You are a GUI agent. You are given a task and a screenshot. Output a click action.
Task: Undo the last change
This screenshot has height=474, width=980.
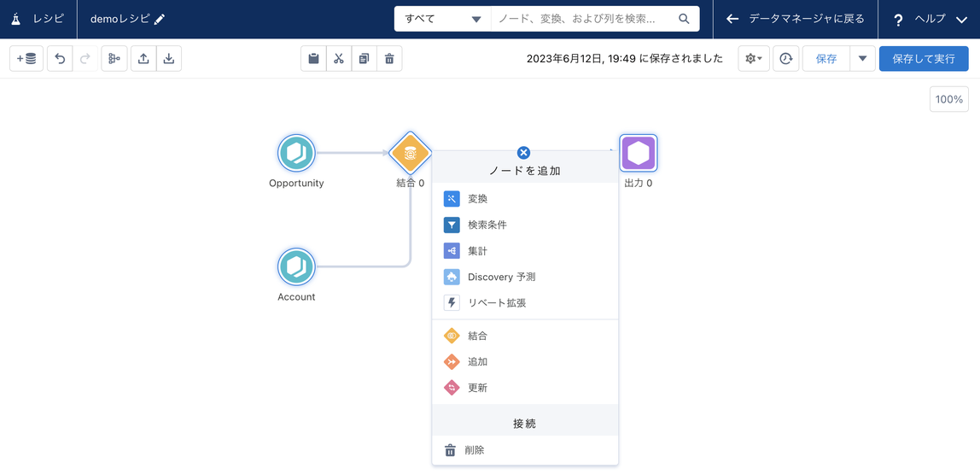[x=60, y=59]
